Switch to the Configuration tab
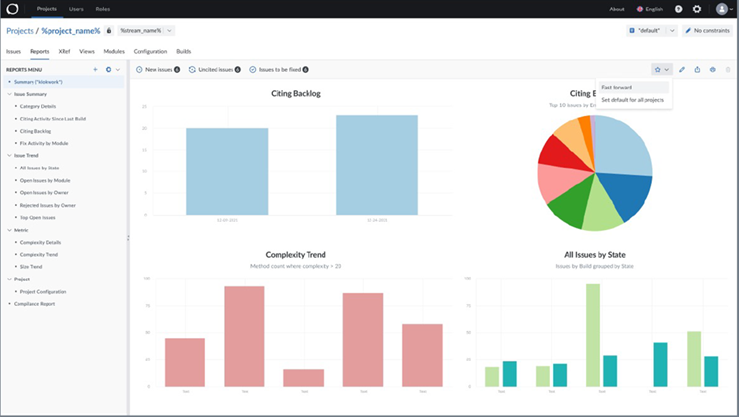 [150, 51]
